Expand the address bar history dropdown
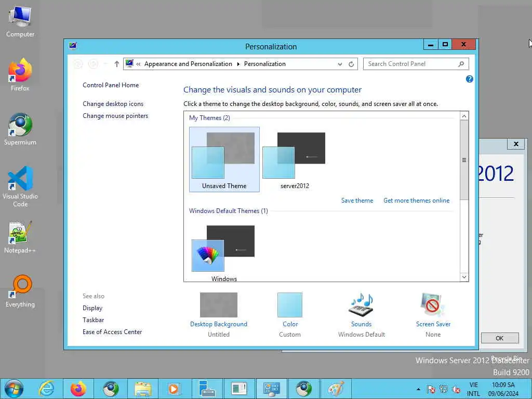The height and width of the screenshot is (399, 532). [340, 64]
